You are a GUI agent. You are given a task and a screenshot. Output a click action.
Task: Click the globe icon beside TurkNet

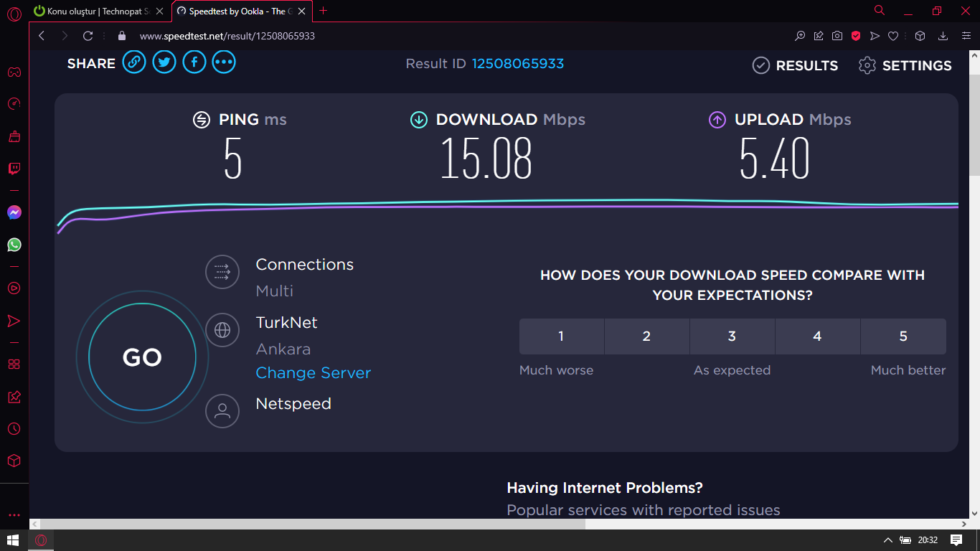[222, 330]
